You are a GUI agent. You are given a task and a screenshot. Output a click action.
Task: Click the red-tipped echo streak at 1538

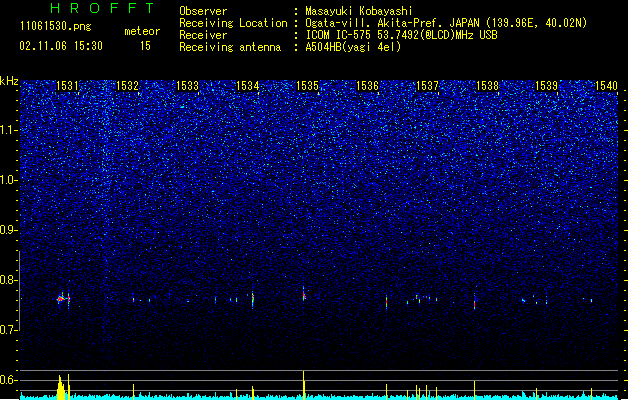(475, 302)
